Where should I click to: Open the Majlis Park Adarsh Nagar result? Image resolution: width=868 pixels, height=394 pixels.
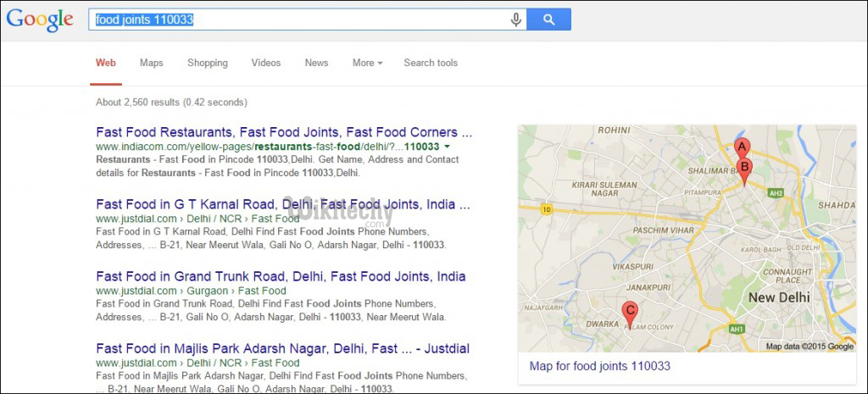pos(282,348)
